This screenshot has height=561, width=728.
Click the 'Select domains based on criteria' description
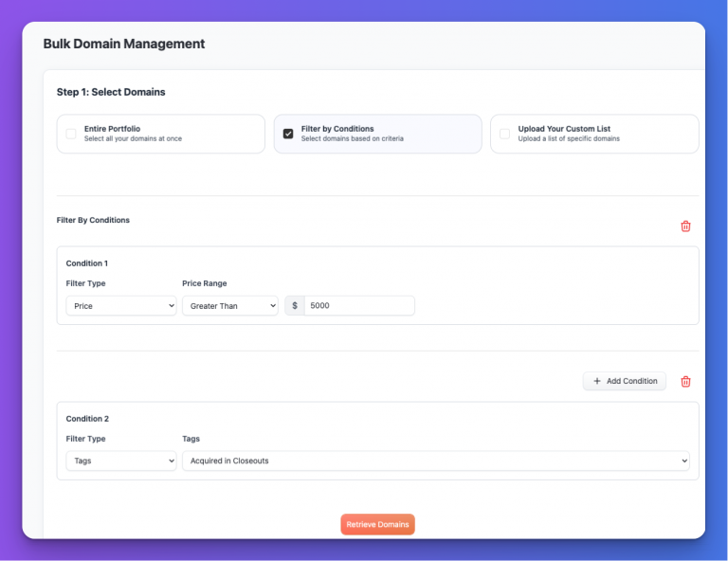click(x=352, y=139)
